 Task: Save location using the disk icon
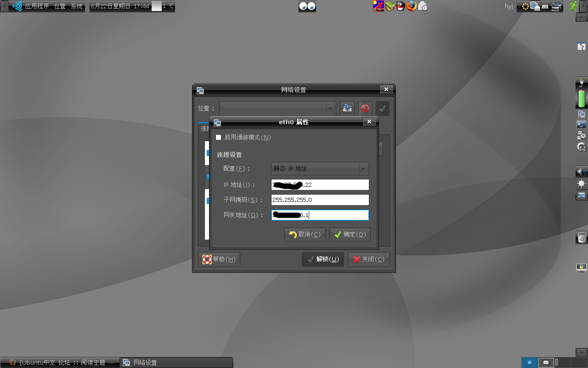pyautogui.click(x=347, y=109)
